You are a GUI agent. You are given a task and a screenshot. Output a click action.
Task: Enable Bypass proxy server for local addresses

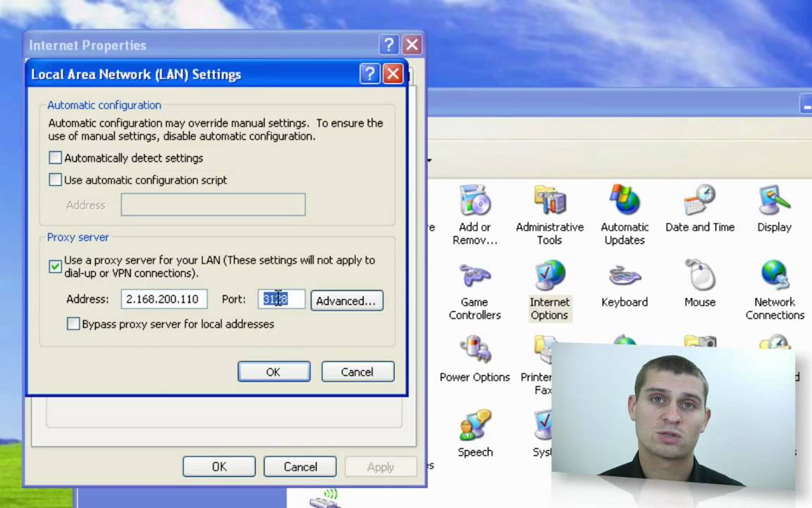click(73, 324)
